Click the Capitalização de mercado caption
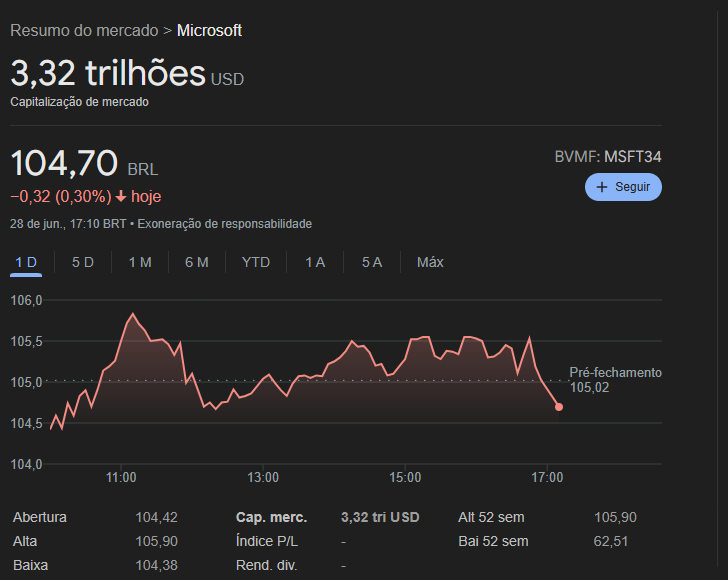 [x=79, y=102]
